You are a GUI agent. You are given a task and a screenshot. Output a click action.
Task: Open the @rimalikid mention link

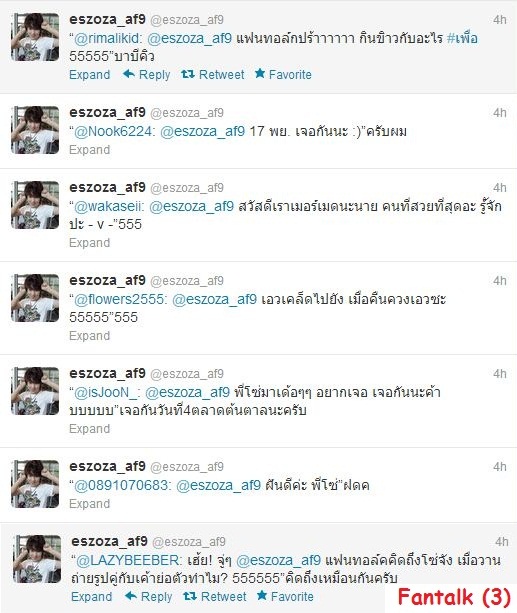pyautogui.click(x=107, y=38)
